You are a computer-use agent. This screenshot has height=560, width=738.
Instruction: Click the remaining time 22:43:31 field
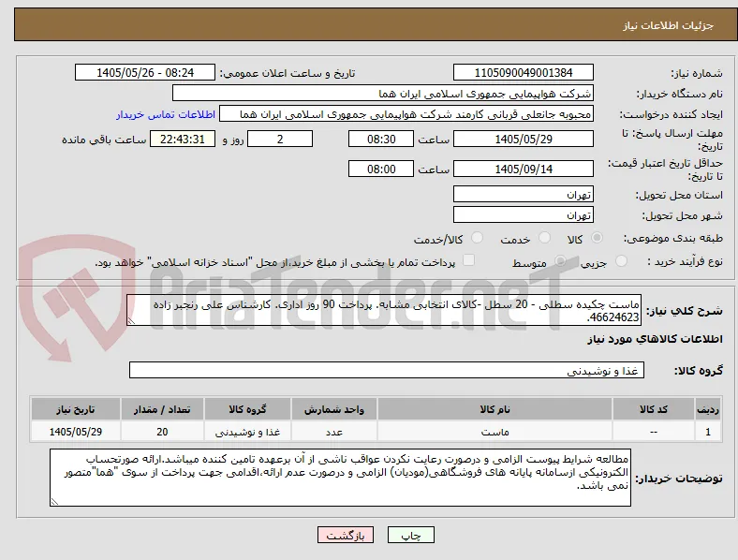tap(183, 139)
